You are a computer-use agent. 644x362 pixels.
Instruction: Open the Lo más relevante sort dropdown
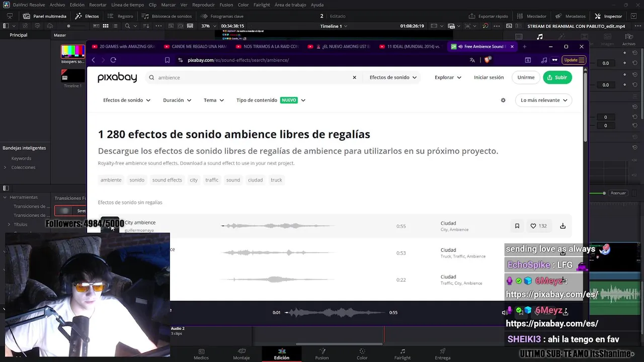(544, 100)
